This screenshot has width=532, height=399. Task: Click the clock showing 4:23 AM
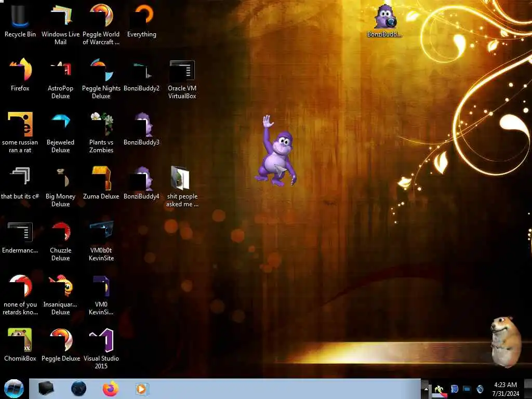(x=506, y=389)
